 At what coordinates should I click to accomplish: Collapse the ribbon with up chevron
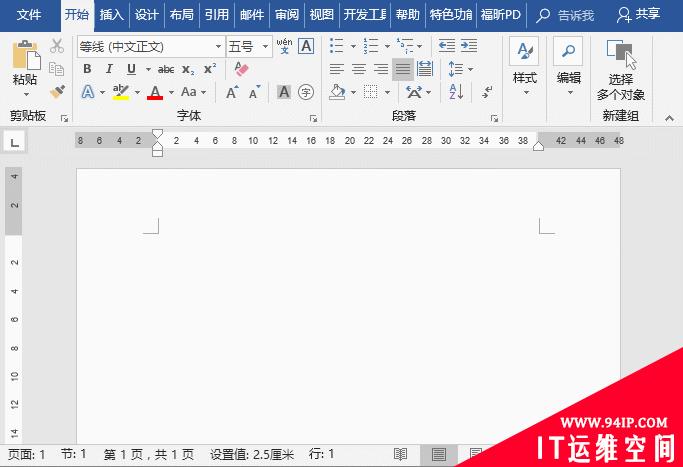669,118
